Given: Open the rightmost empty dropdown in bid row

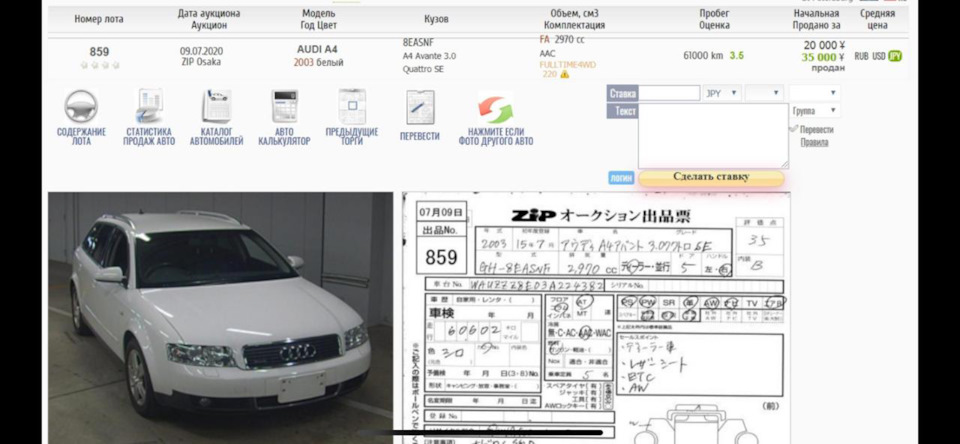Looking at the screenshot, I should 814,93.
